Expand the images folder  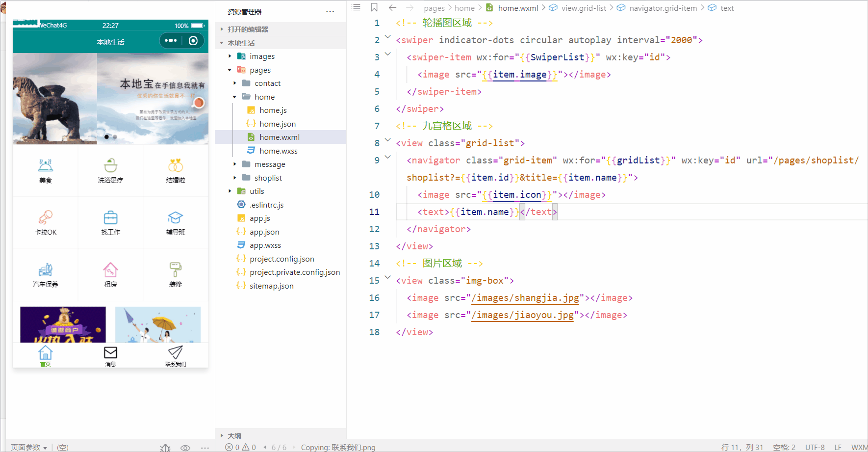click(230, 56)
